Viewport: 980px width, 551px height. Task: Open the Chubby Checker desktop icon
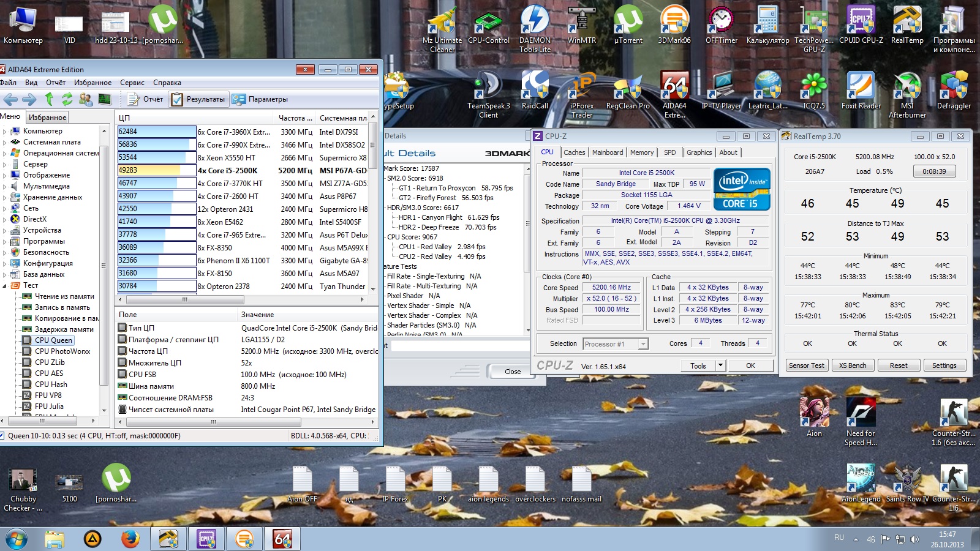23,489
